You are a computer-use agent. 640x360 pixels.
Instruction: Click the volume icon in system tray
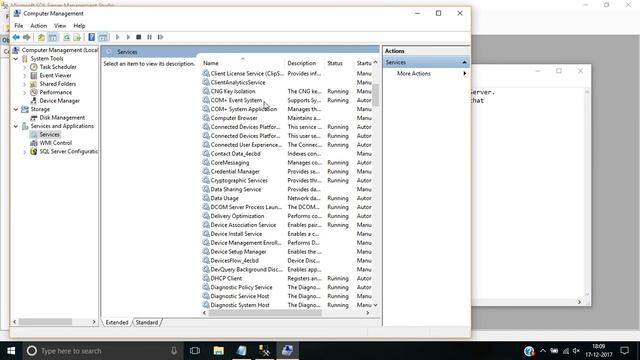pyautogui.click(x=576, y=351)
